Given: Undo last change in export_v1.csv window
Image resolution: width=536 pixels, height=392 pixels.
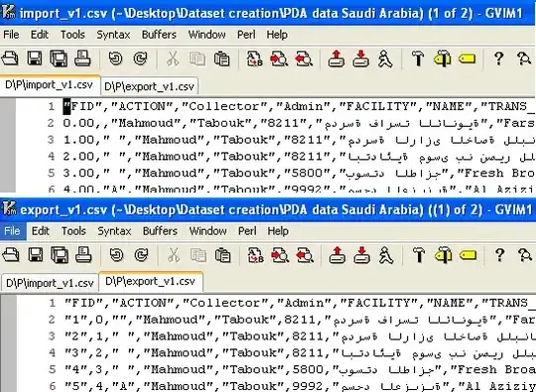Looking at the screenshot, I should pyautogui.click(x=116, y=255).
